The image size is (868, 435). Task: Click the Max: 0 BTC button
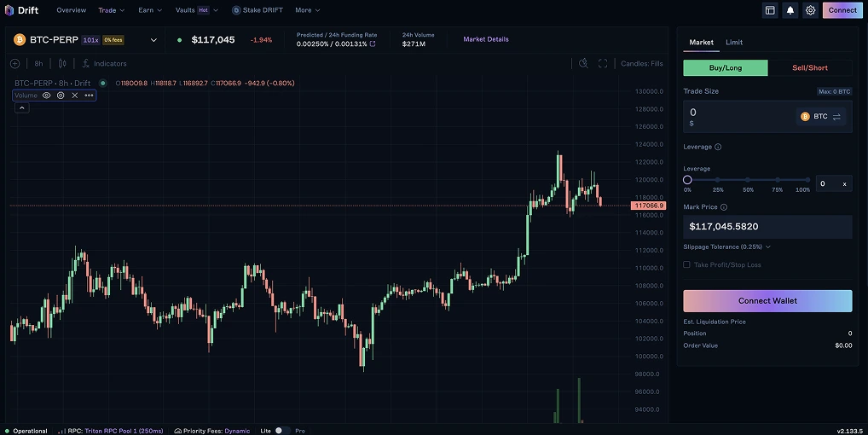pyautogui.click(x=834, y=91)
